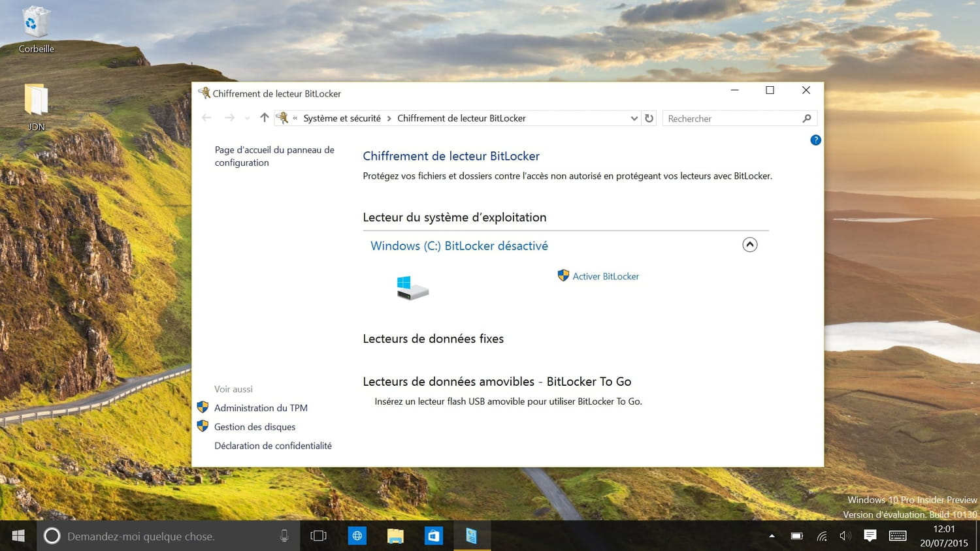Viewport: 980px width, 551px height.
Task: Click Chiffrement de lecteur BitLocker breadcrumb
Action: (x=461, y=118)
